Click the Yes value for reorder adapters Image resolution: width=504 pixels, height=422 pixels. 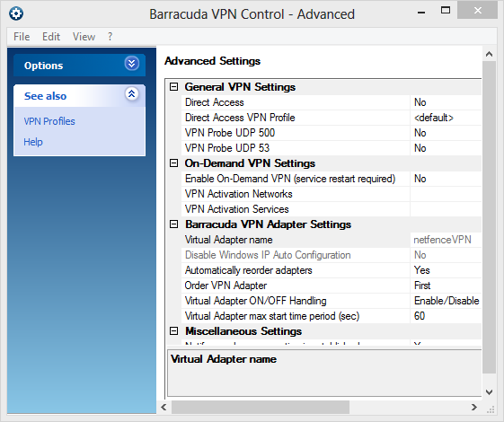click(x=446, y=270)
